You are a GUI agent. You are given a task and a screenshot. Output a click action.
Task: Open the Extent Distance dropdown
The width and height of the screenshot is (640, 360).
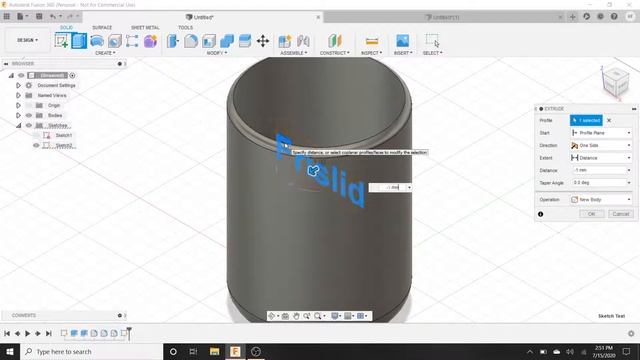[x=602, y=158]
